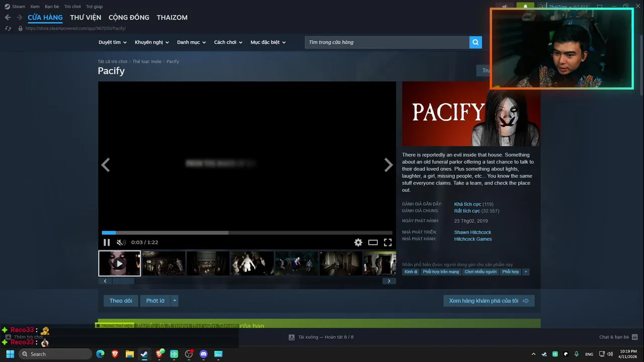Switch to CỬA HÀNG tab
644x362 pixels.
tap(45, 18)
